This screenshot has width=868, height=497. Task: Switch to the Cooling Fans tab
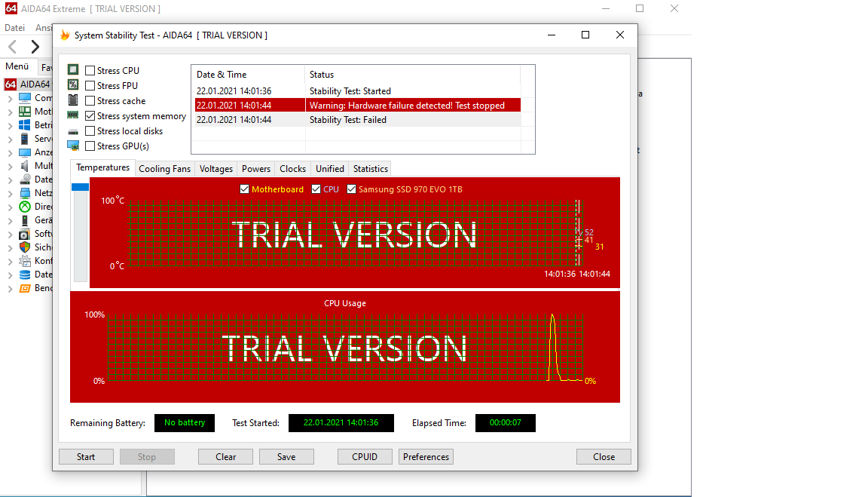[x=164, y=168]
